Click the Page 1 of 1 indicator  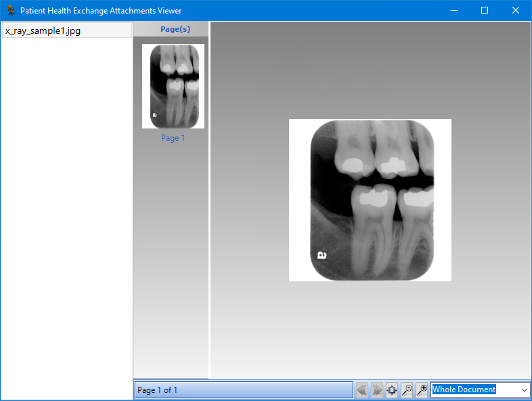pyautogui.click(x=244, y=390)
